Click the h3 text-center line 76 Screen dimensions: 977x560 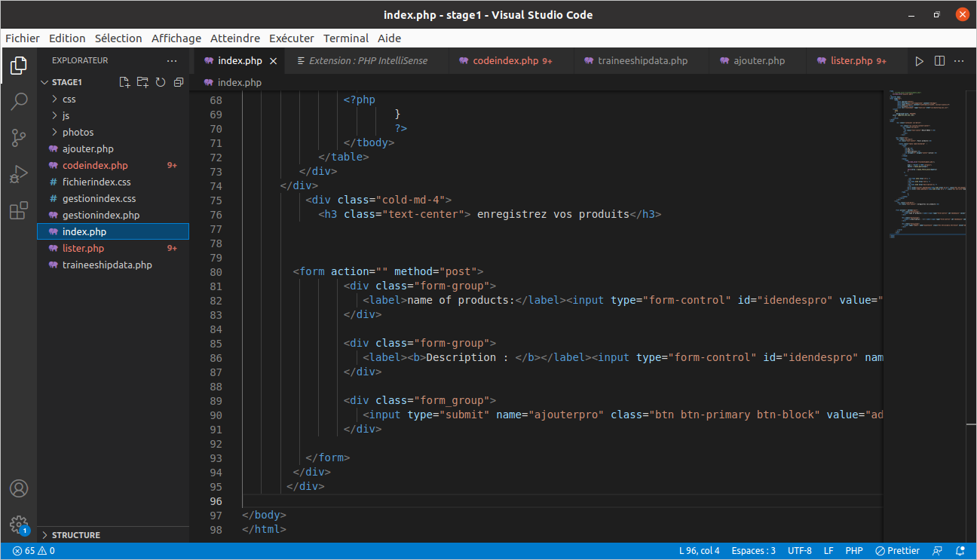point(489,215)
